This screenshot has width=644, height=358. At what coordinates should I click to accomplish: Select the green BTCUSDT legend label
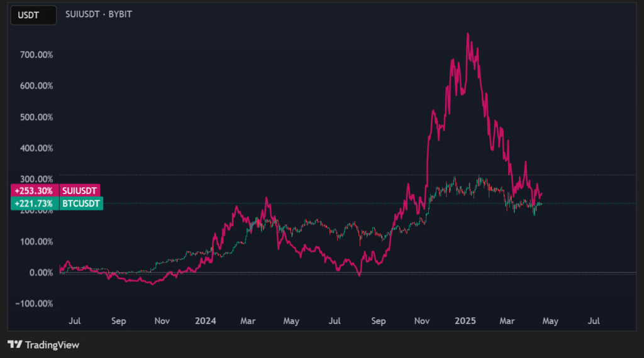pos(80,203)
